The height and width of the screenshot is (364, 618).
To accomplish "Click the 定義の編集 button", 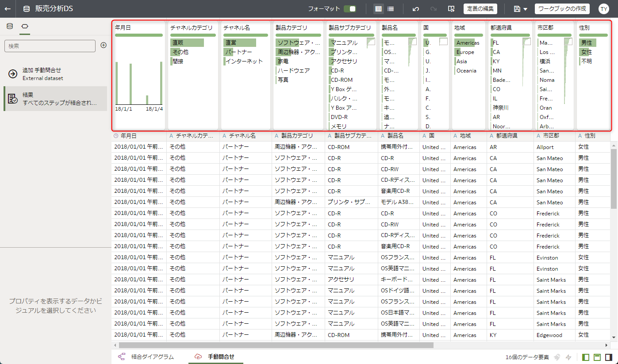I will coord(480,9).
